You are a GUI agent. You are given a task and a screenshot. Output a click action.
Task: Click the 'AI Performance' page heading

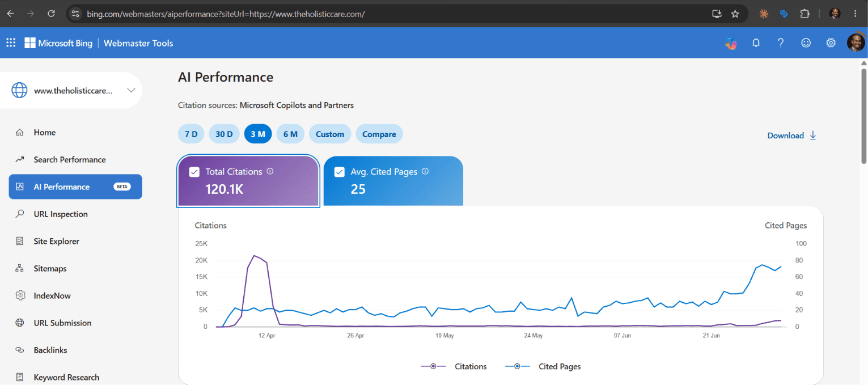click(226, 77)
